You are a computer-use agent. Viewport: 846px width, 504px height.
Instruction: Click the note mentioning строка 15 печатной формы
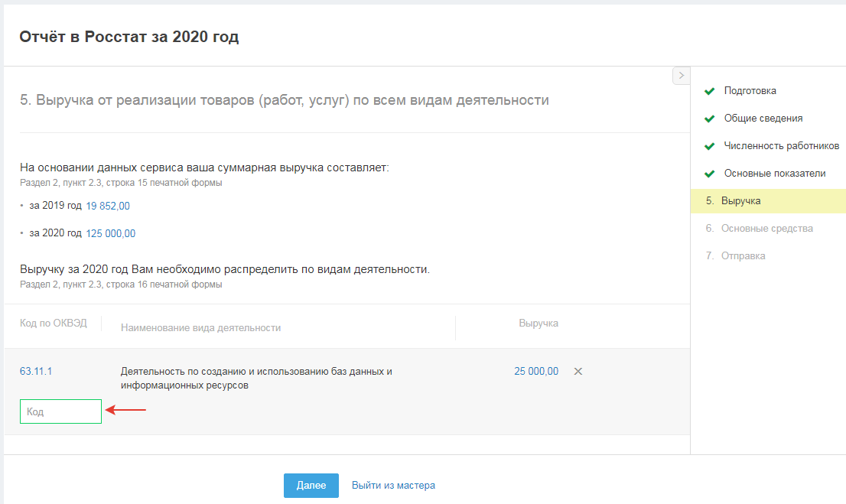121,182
